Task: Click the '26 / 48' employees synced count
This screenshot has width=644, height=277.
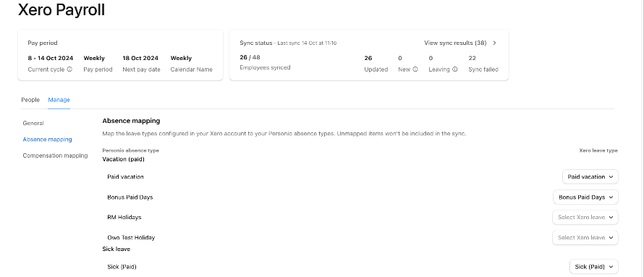Action: pyautogui.click(x=250, y=57)
